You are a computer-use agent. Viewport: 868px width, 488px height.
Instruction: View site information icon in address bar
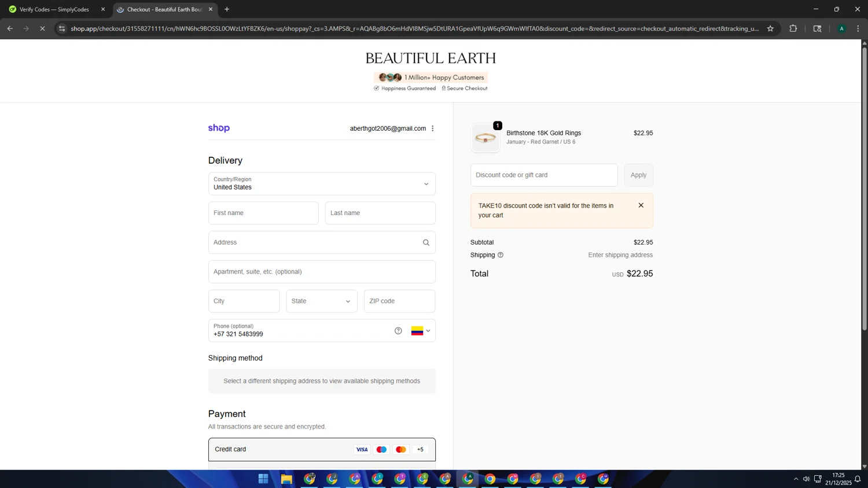tap(62, 28)
